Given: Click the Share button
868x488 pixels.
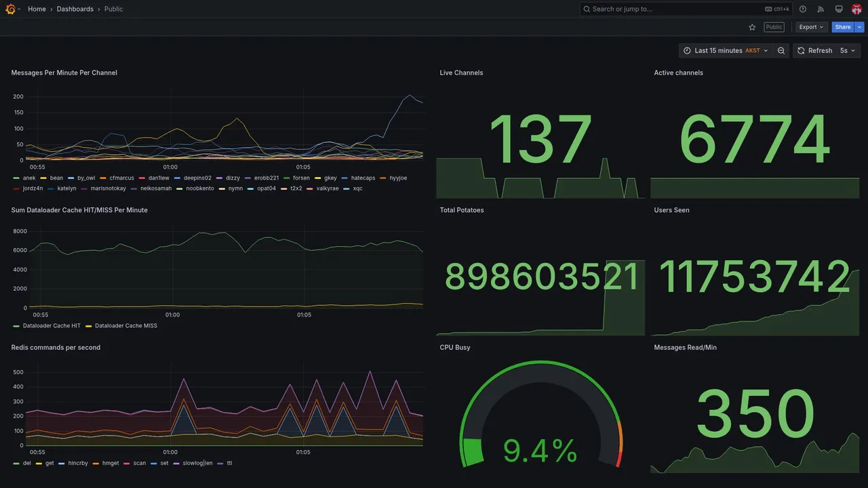Looking at the screenshot, I should 843,27.
